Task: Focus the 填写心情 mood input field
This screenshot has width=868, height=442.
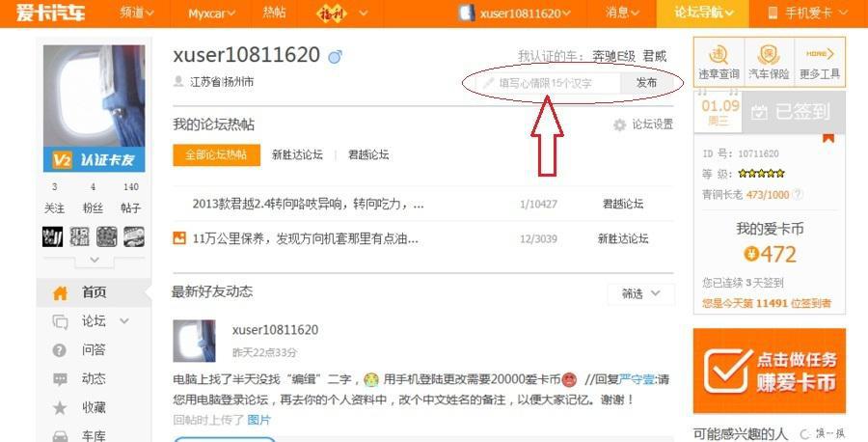Action: tap(548, 83)
